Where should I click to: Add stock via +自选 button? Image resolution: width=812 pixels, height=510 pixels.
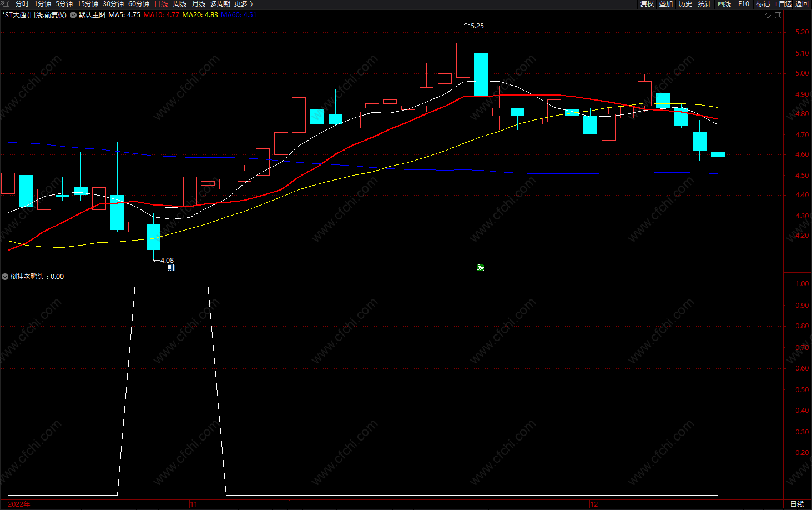(x=783, y=4)
